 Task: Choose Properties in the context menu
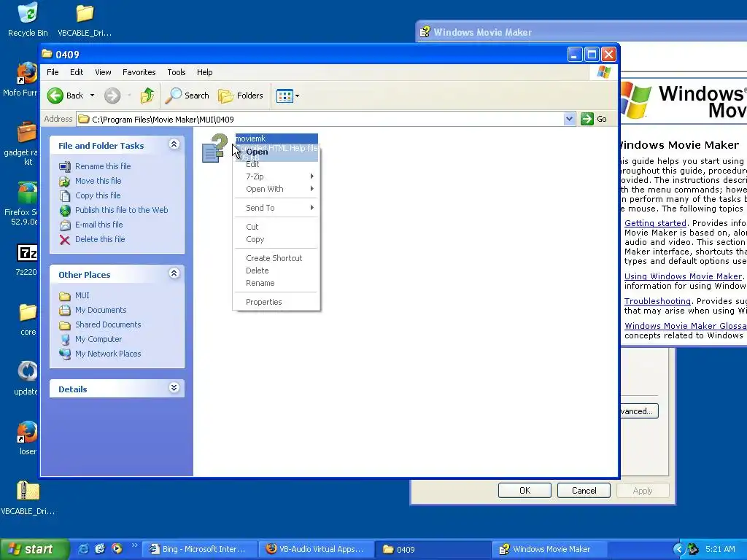coord(276,302)
